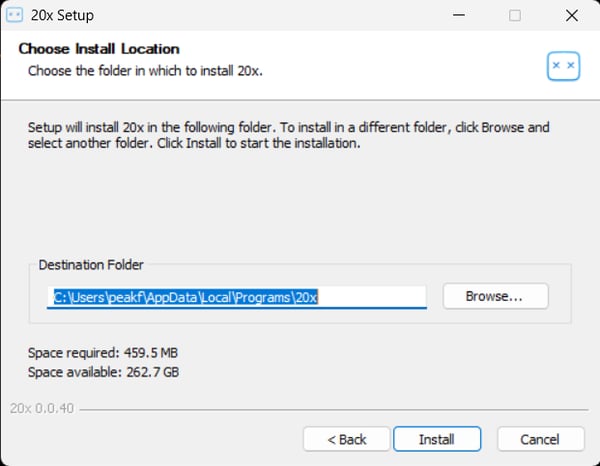Screen dimensions: 600x466
Task: Cancel the 20x setup
Action: click(540, 439)
